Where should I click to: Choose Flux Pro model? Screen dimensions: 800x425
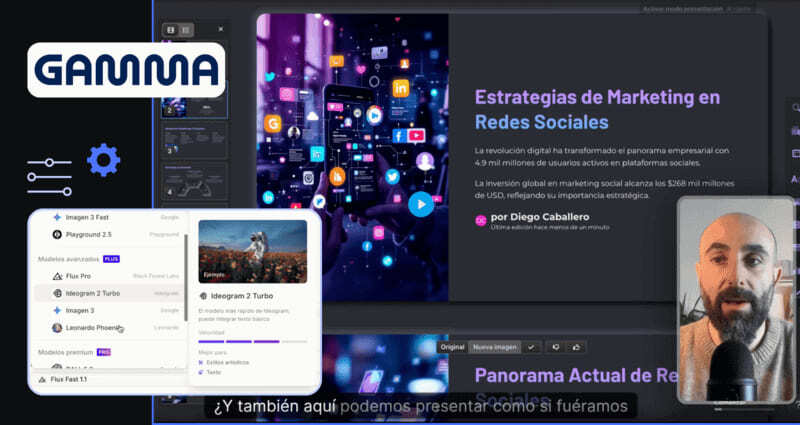(x=108, y=276)
